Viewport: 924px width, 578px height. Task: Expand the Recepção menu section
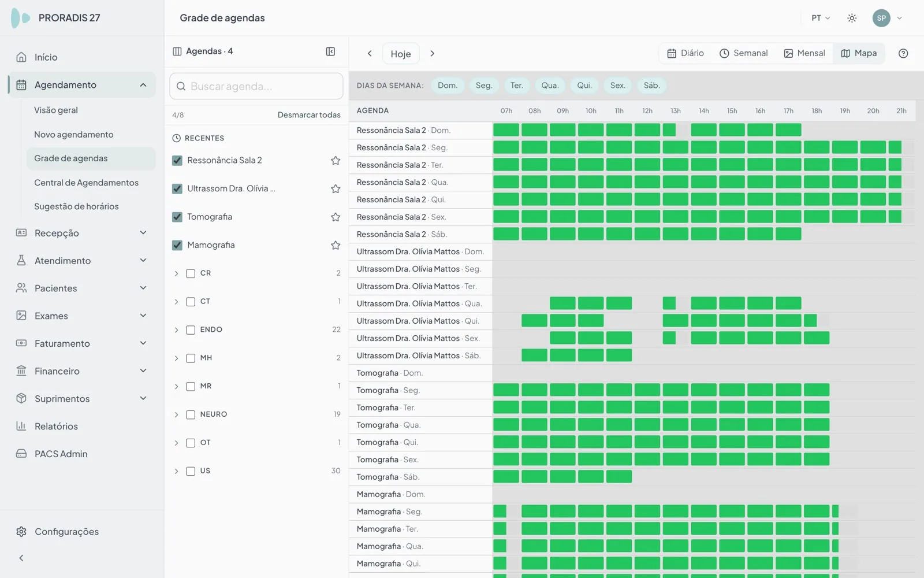pyautogui.click(x=143, y=233)
